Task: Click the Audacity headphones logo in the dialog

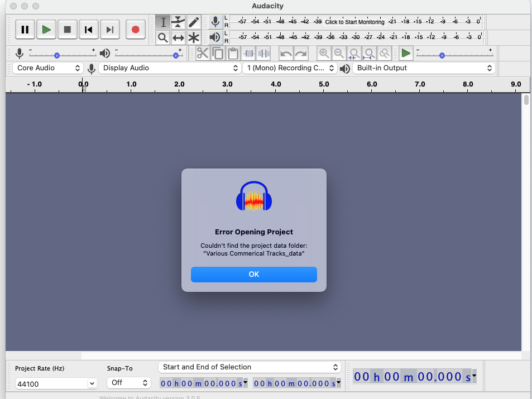Action: click(x=254, y=196)
